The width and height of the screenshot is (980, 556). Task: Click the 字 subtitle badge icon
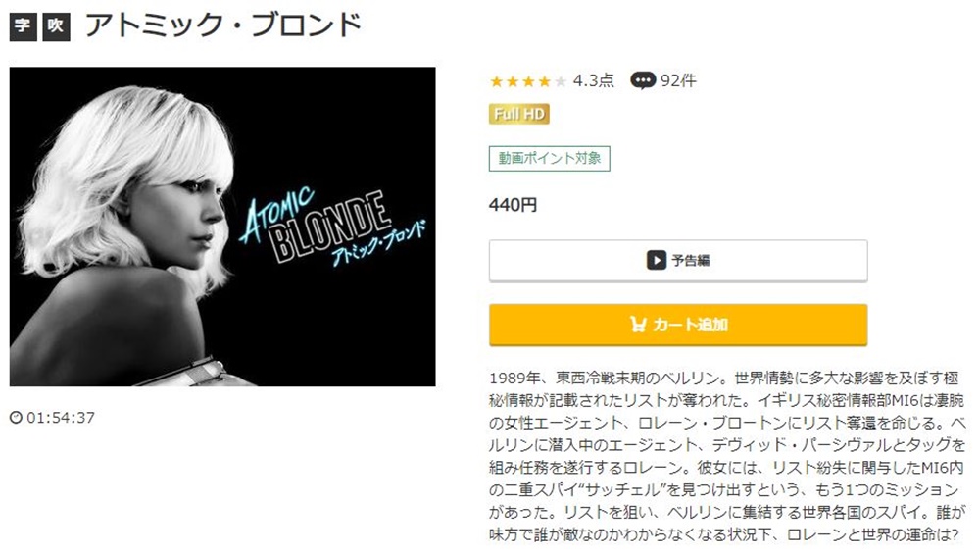click(x=24, y=26)
